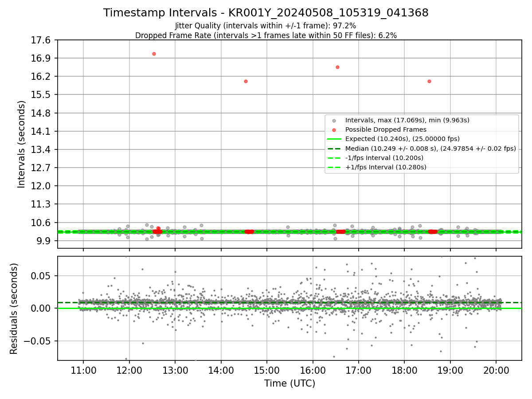Click the 16:00 x-axis tick label
Screen dimensions: 532x399
pyautogui.click(x=313, y=370)
